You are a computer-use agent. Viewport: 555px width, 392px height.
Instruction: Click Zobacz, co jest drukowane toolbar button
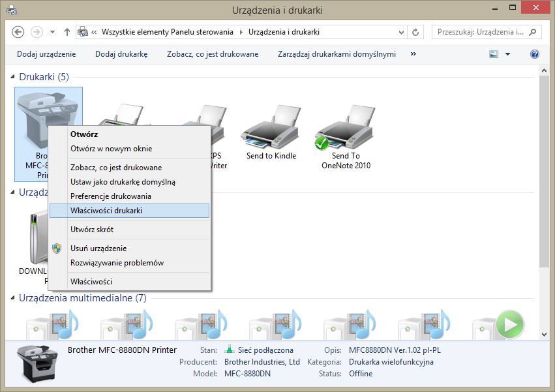pyautogui.click(x=213, y=54)
